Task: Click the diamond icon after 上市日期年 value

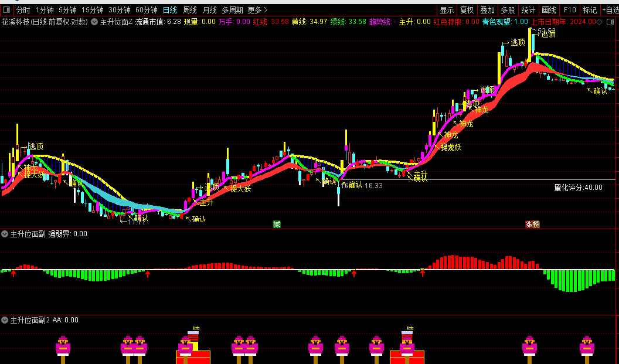Action: (x=600, y=22)
